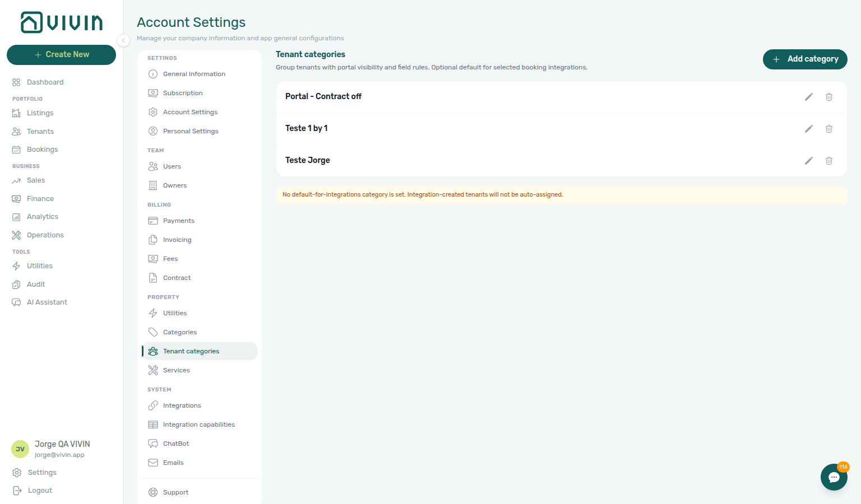Click the Portal - Contract off row title
The image size is (861, 504).
point(323,96)
